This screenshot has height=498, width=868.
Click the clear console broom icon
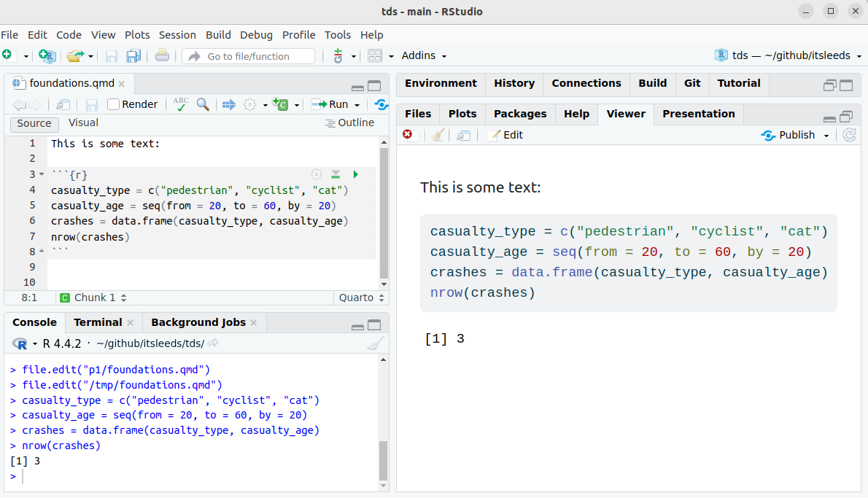click(375, 343)
